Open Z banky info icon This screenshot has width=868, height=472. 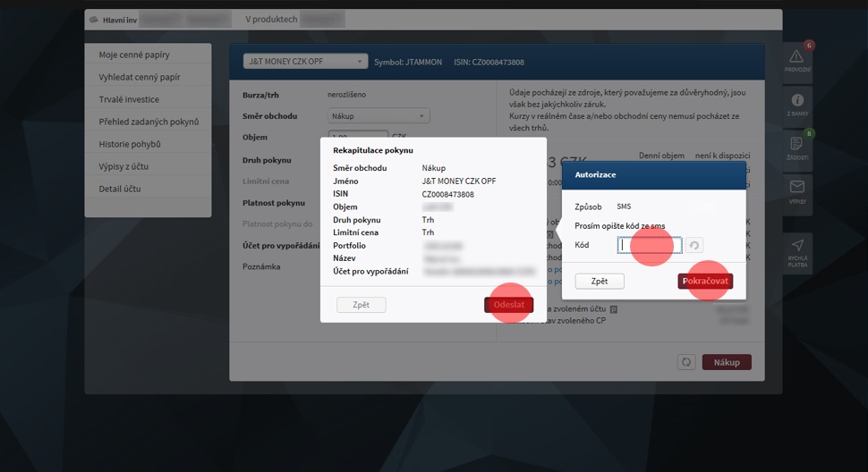click(797, 105)
